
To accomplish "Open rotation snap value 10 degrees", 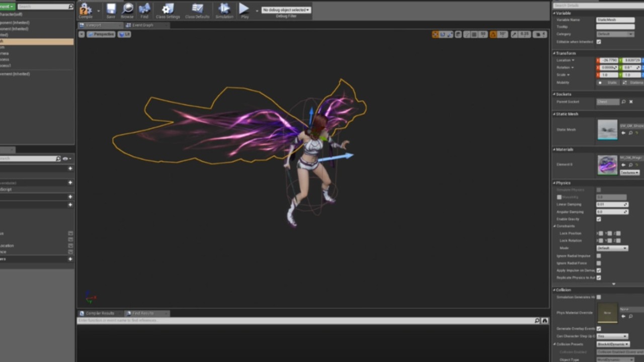I will click(x=502, y=34).
